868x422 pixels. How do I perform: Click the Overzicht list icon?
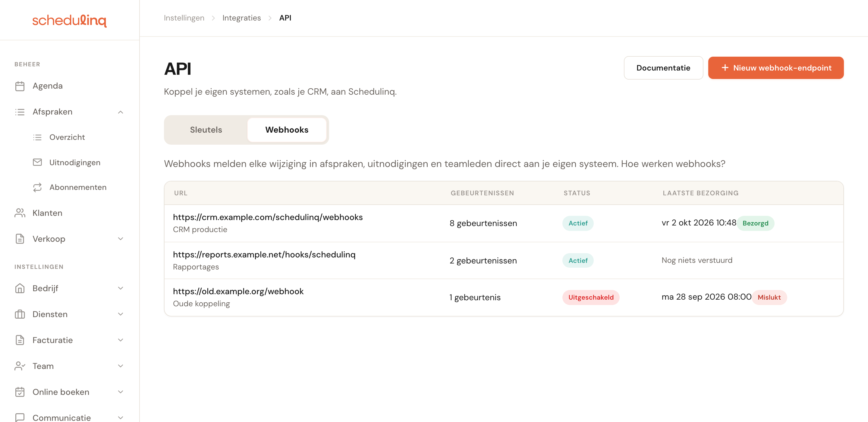(x=37, y=137)
